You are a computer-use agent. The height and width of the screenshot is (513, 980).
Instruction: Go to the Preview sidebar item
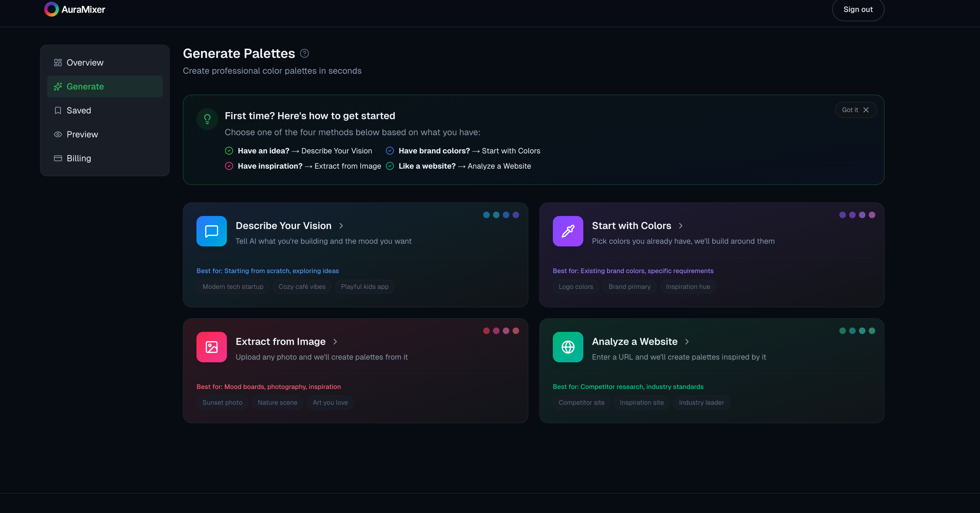coord(82,134)
